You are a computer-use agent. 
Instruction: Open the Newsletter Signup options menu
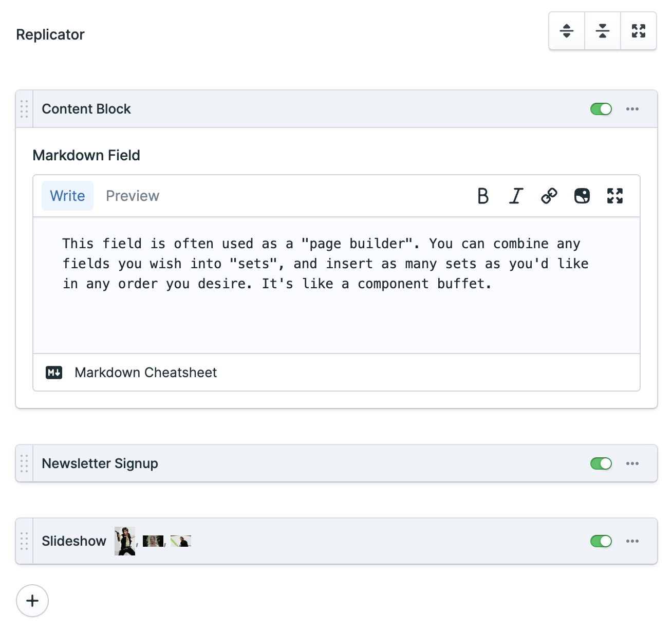[632, 463]
